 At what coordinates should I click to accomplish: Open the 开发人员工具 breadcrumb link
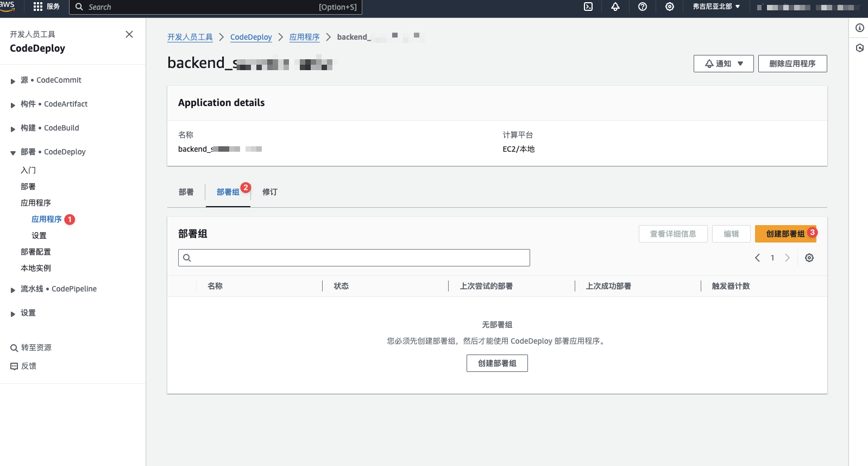pos(190,37)
